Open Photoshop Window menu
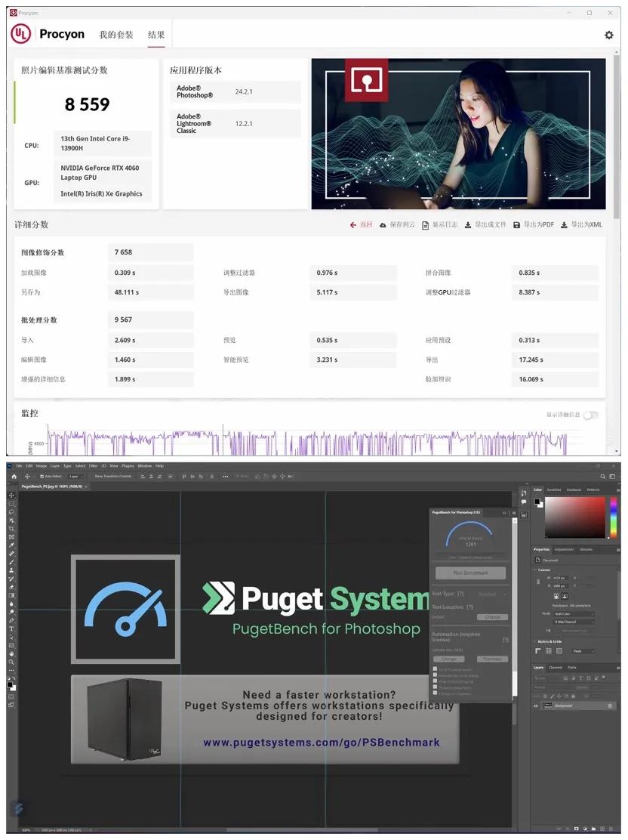Image resolution: width=628 pixels, height=840 pixels. point(145,466)
